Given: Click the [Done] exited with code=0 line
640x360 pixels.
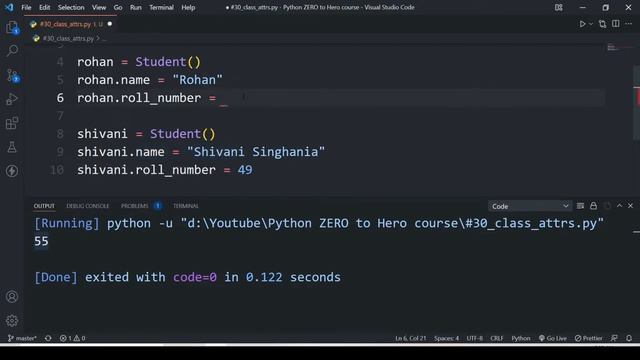Looking at the screenshot, I should (x=187, y=277).
